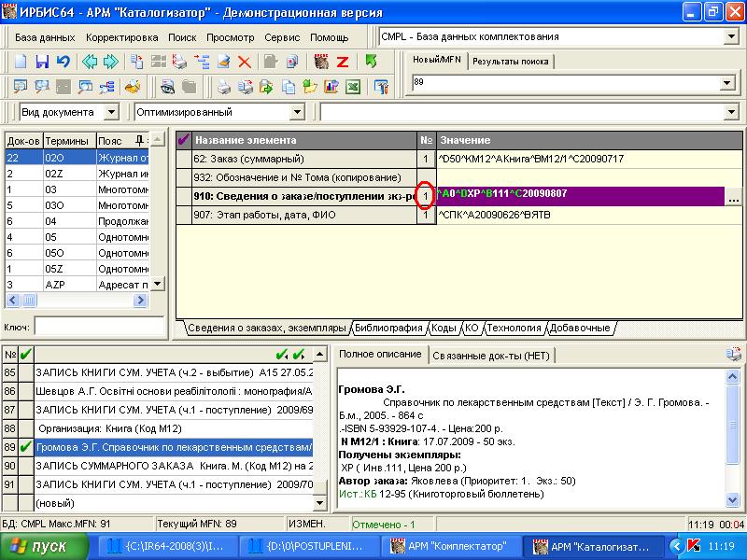Open the 'Сервис' menu
Screen dimensions: 747x560
282,37
